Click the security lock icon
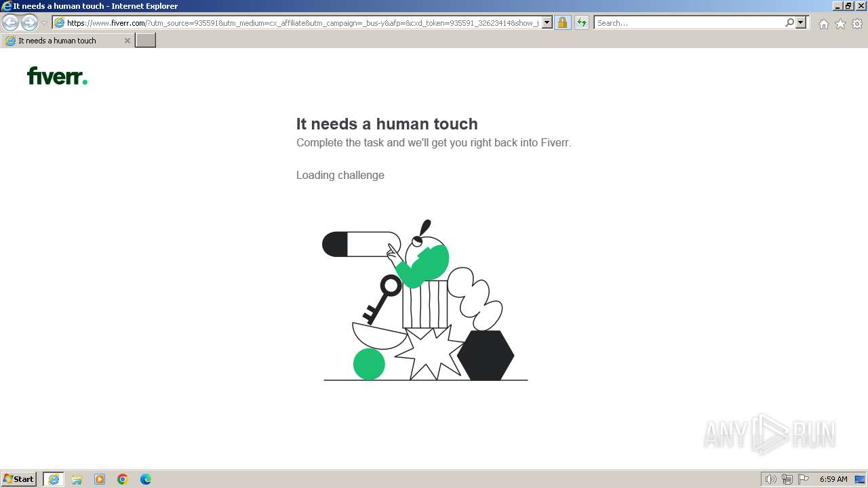The width and height of the screenshot is (868, 488). point(562,23)
